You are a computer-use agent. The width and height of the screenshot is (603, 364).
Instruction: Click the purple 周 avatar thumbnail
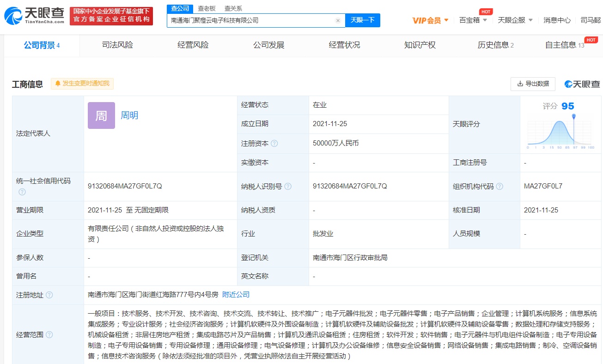(101, 115)
